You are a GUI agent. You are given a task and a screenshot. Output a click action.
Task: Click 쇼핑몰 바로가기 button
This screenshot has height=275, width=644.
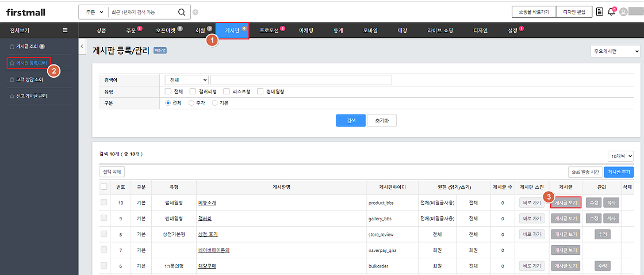534,12
